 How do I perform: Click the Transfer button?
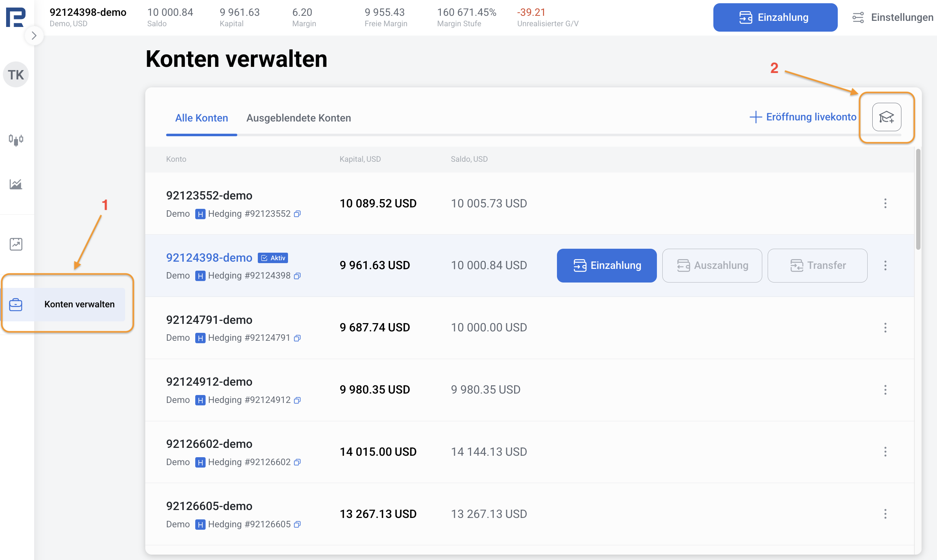(817, 266)
